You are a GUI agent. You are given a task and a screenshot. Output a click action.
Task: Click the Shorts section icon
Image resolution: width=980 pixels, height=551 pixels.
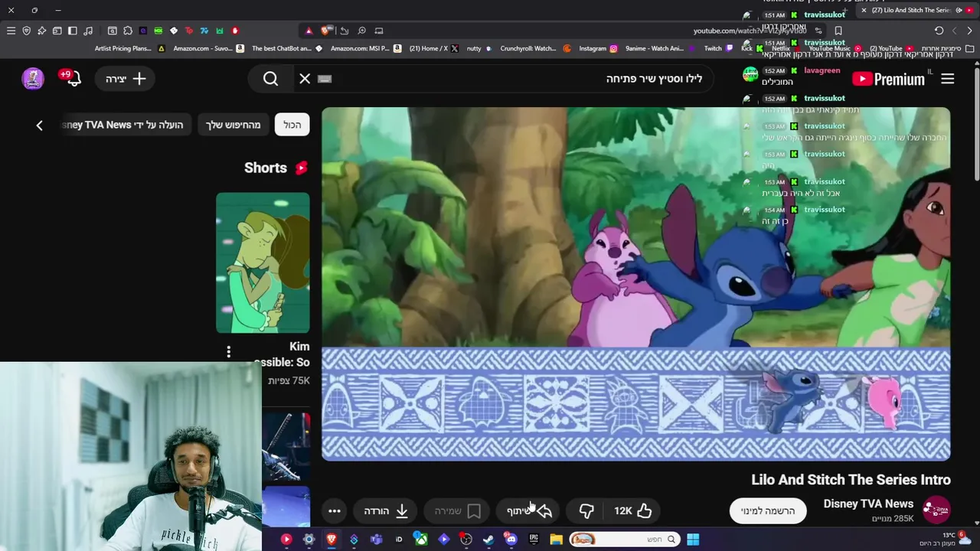pyautogui.click(x=302, y=168)
